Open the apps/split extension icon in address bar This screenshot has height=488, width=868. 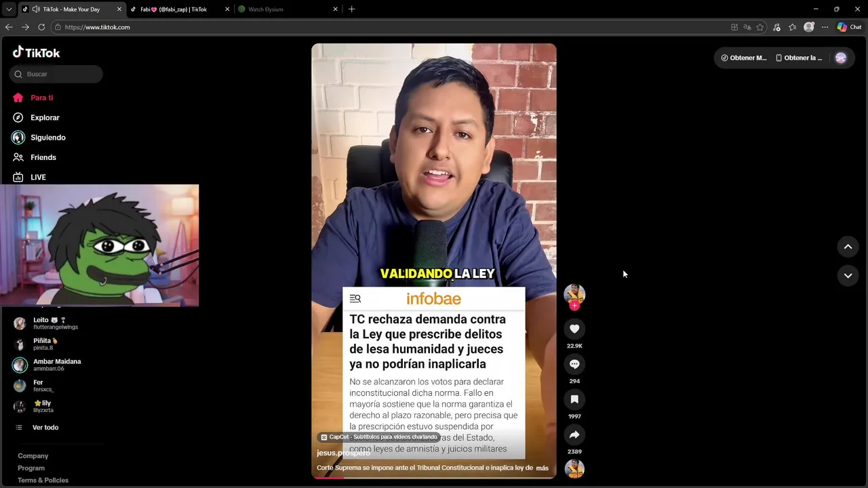[x=734, y=27]
